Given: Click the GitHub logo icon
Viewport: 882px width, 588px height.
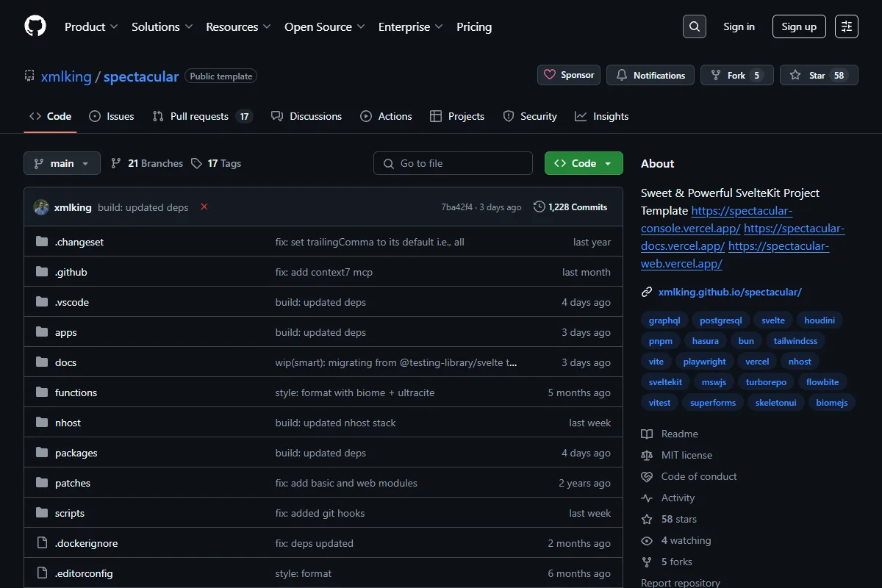Looking at the screenshot, I should 35,26.
